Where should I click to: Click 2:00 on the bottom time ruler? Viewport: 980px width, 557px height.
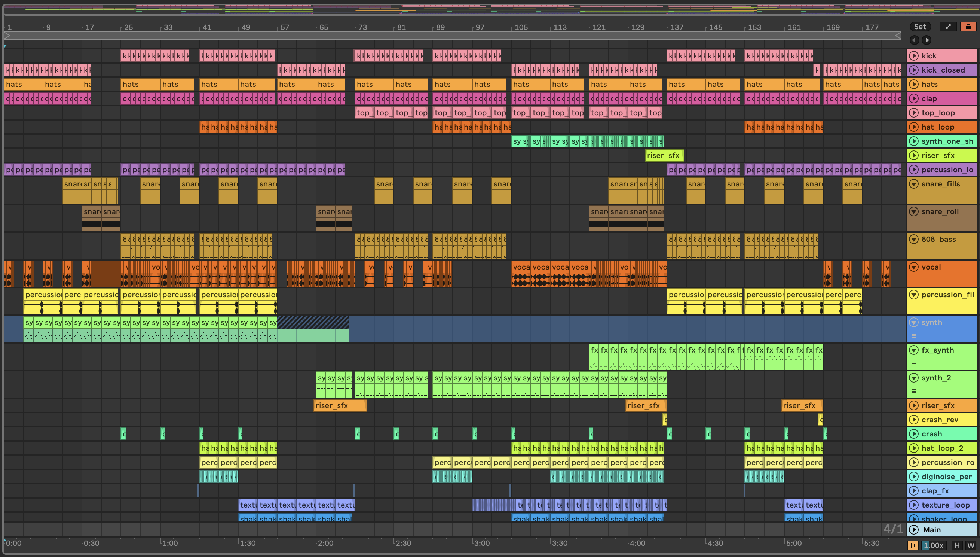325,543
